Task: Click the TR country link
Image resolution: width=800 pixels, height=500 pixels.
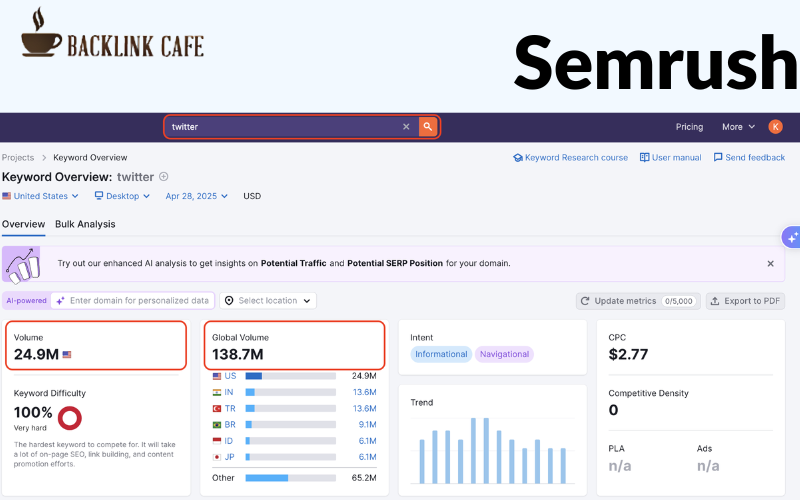Action: [230, 409]
